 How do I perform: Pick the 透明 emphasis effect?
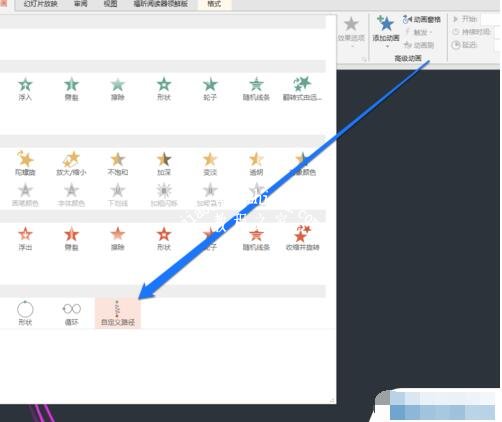(x=256, y=163)
